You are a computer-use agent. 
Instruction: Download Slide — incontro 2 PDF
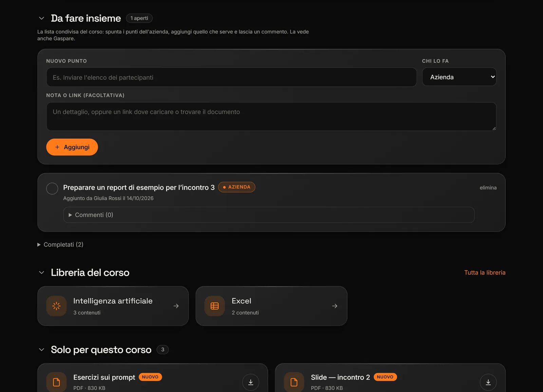[488, 382]
